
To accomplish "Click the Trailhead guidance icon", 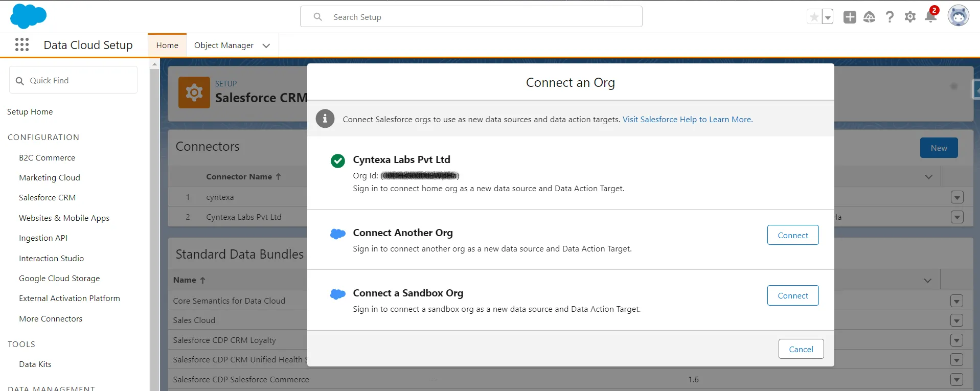I will click(869, 17).
